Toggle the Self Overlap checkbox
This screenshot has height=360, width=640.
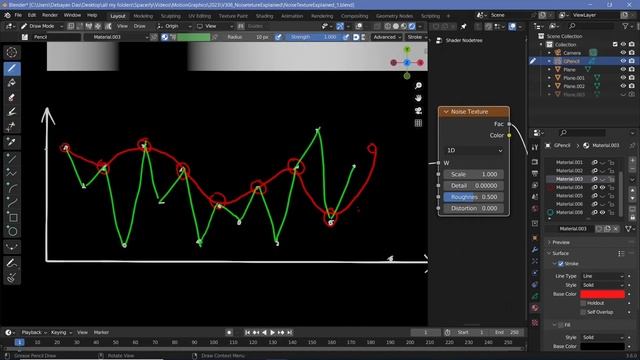coord(583,312)
